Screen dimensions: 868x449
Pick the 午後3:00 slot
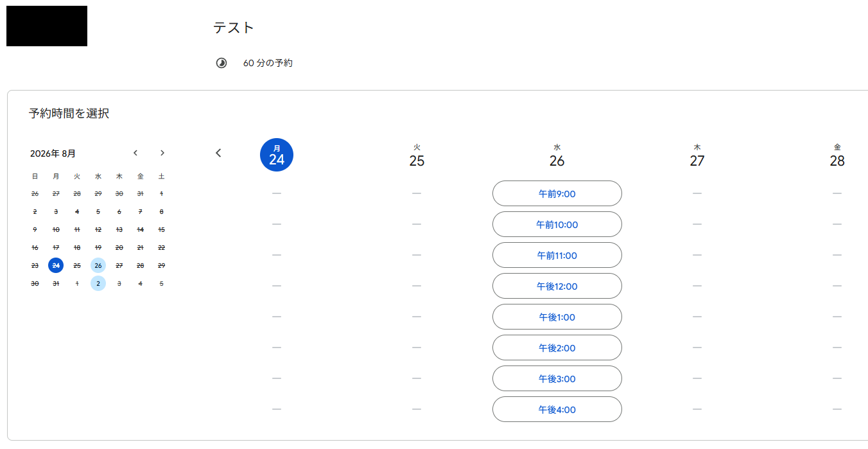point(557,378)
